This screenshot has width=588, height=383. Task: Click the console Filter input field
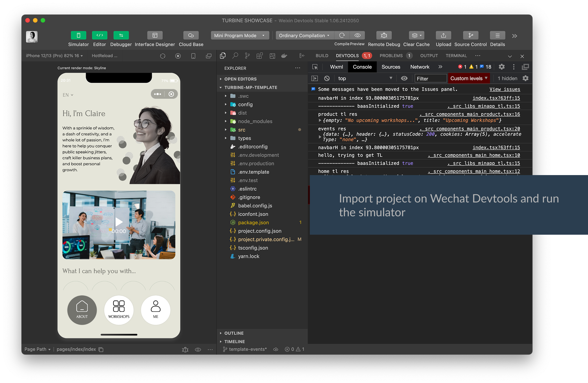pos(430,78)
